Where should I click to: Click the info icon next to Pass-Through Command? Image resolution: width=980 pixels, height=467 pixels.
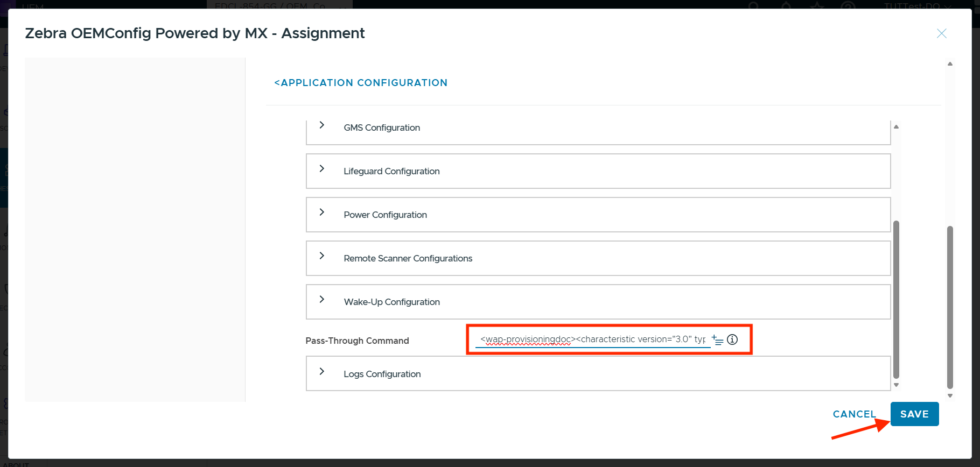click(732, 339)
